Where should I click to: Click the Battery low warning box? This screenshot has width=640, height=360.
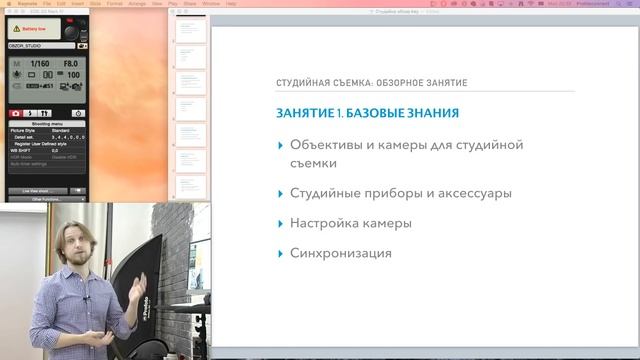coord(34,29)
